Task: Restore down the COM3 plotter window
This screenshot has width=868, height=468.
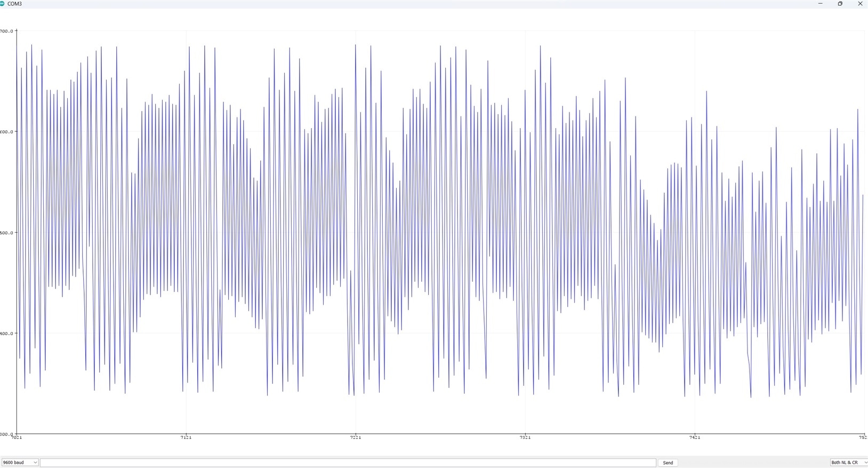Action: click(x=840, y=4)
